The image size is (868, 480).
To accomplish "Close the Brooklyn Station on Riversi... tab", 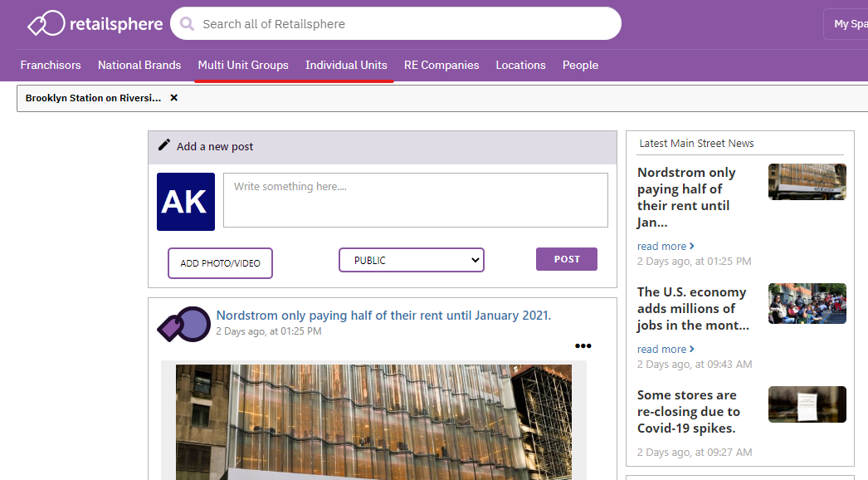I will point(173,97).
